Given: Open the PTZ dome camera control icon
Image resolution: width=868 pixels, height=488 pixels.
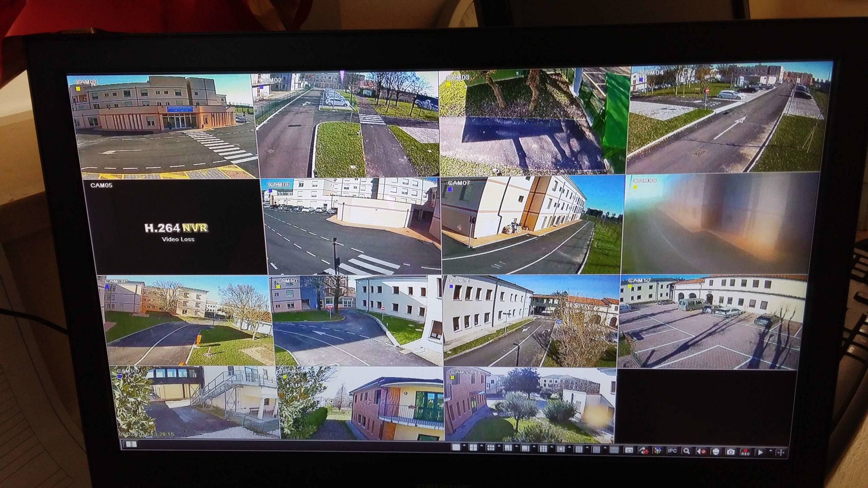Looking at the screenshot, I should tap(716, 452).
